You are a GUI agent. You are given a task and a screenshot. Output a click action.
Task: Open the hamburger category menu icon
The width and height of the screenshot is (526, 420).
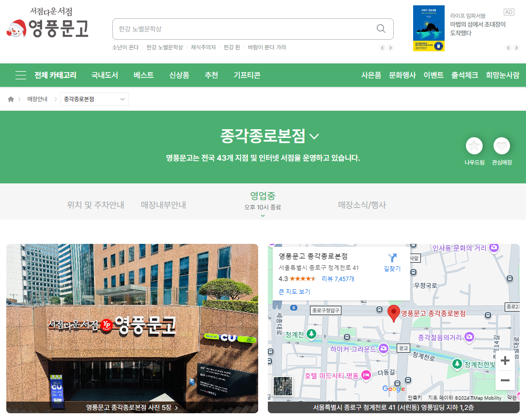coord(21,75)
